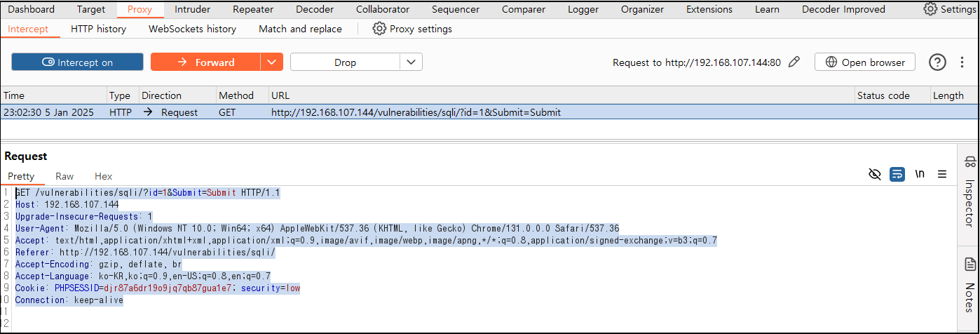This screenshot has width=980, height=334.
Task: Open the WebSockets history sub-tab
Action: [192, 29]
